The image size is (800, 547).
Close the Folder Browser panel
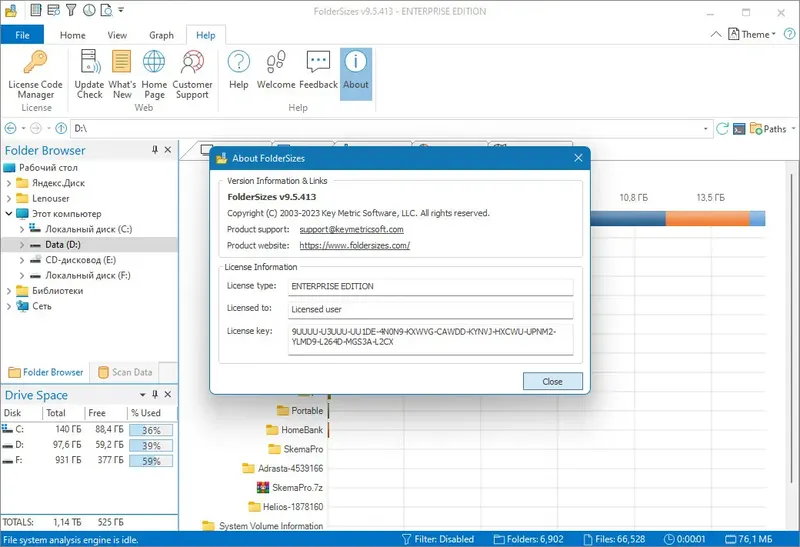point(168,150)
